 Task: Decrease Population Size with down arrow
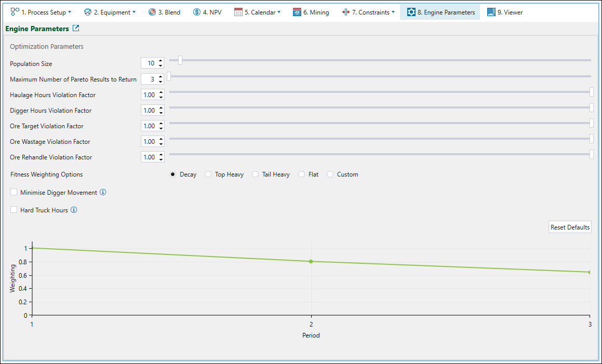(x=160, y=65)
